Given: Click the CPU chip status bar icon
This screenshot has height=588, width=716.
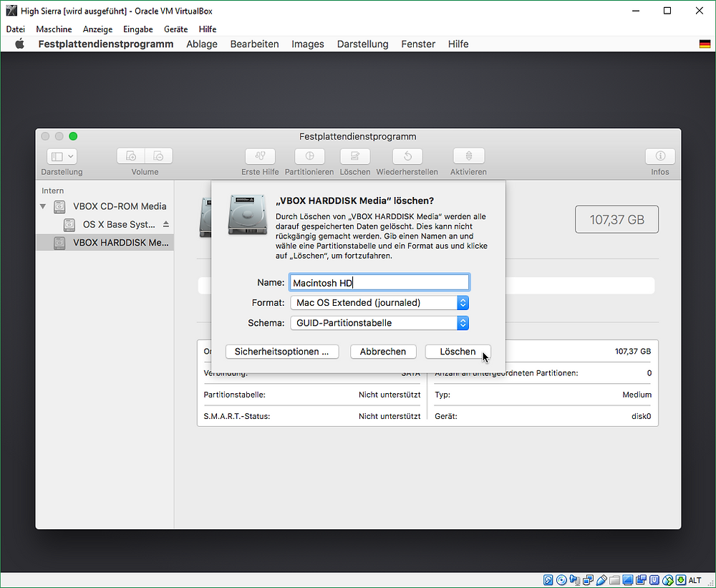Looking at the screenshot, I should 654,580.
